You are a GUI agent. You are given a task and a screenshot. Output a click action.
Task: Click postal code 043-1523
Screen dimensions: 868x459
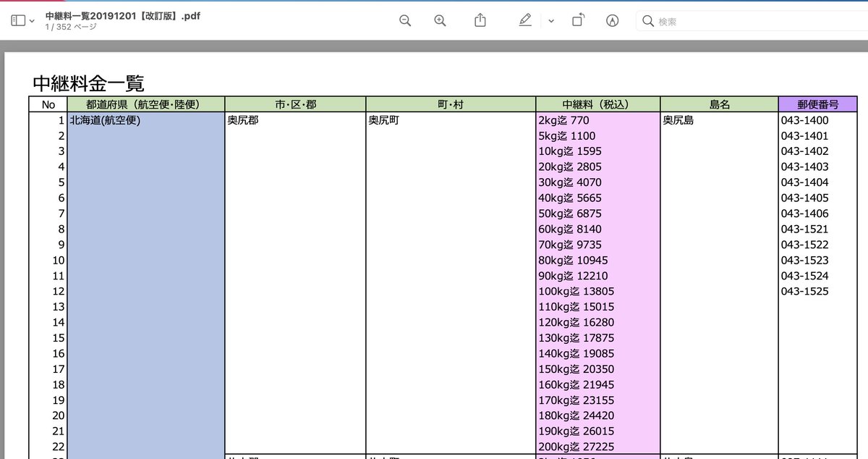click(x=805, y=260)
